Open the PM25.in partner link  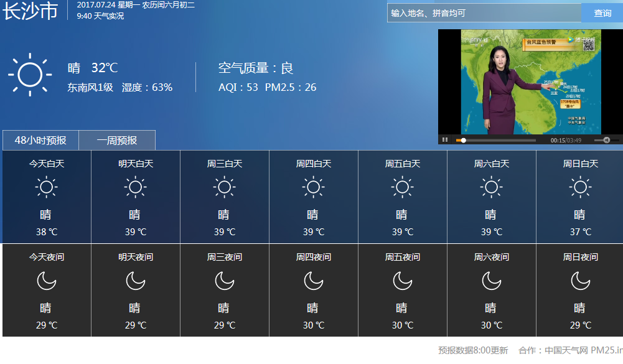(x=606, y=350)
